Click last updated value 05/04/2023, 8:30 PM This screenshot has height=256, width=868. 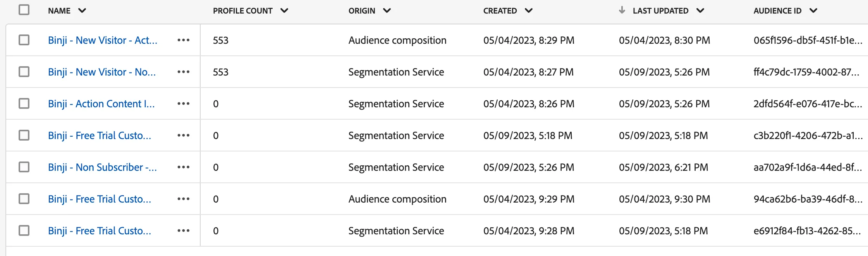tap(665, 40)
